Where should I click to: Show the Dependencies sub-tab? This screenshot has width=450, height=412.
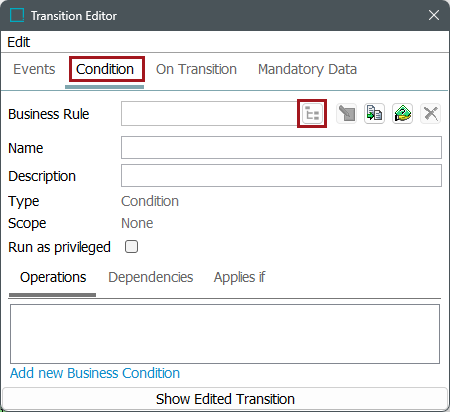point(151,277)
